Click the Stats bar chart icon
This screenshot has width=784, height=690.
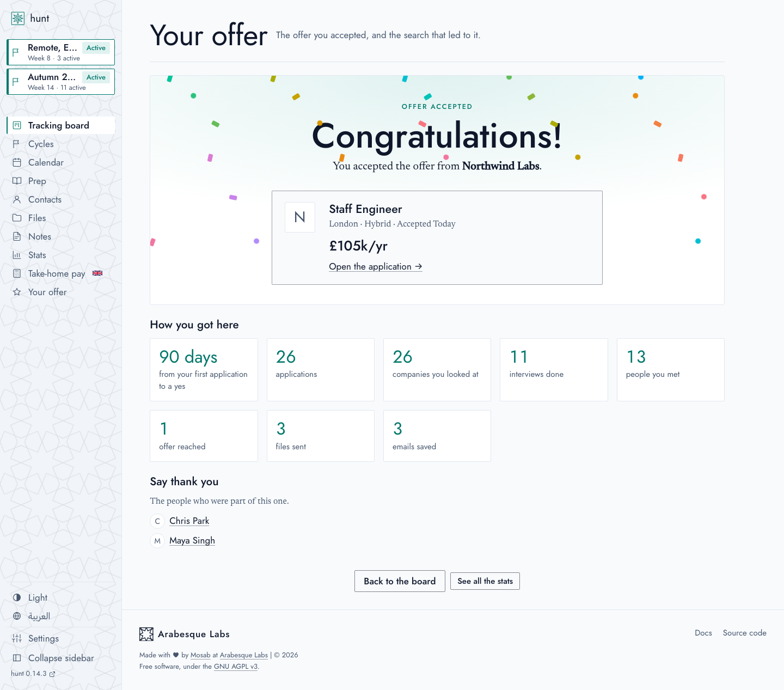coord(17,255)
